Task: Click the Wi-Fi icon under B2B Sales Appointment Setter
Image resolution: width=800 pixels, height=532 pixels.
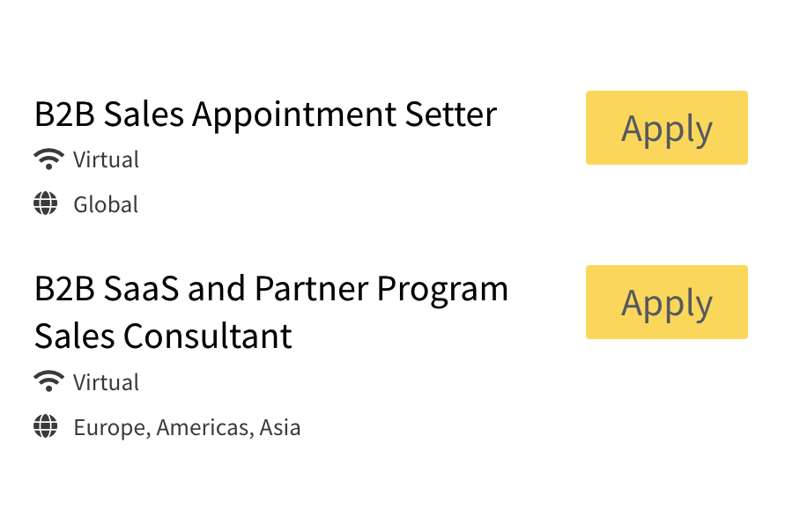Action: coord(48,159)
